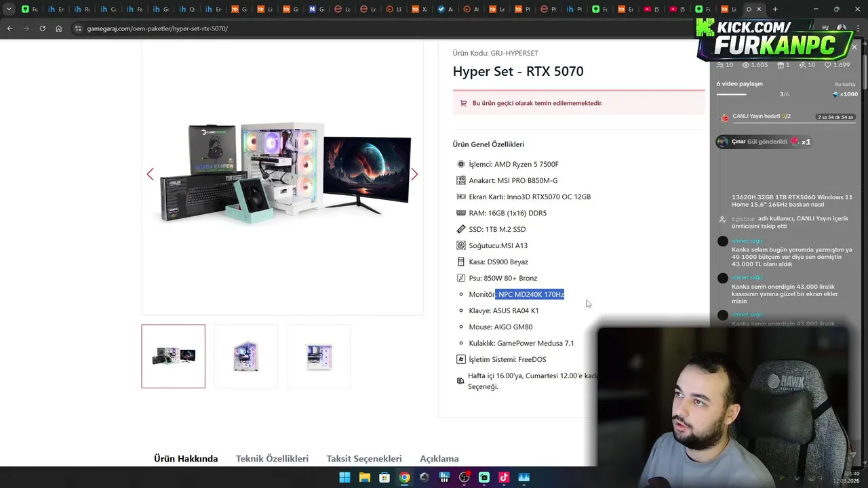Click the viewer eye count 1.605
Image resolution: width=868 pixels, height=488 pixels.
tap(755, 65)
